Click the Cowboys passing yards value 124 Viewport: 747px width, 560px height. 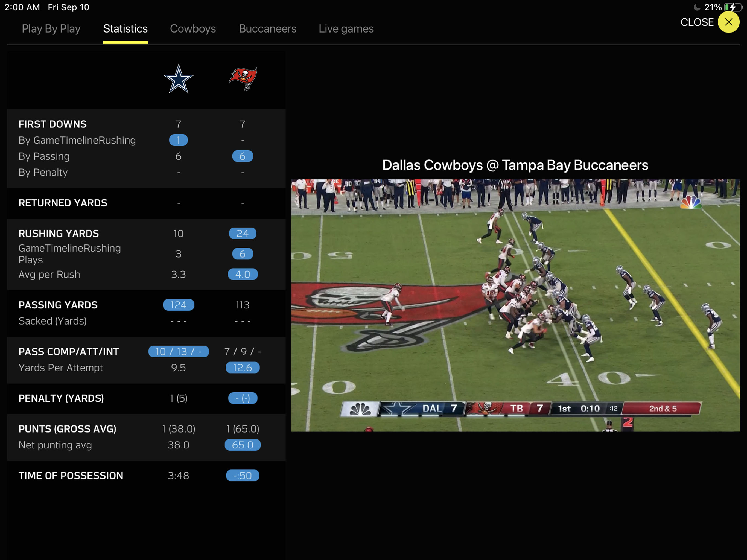point(178,305)
